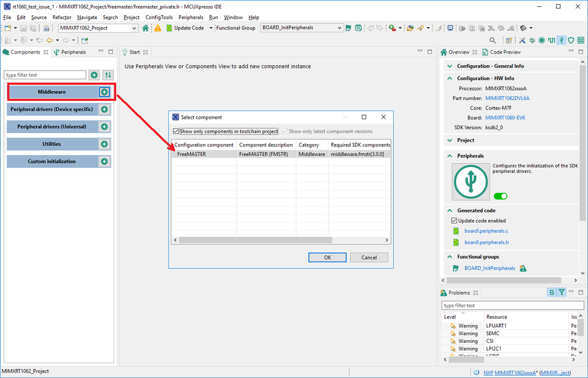Collapse the Configuration - HW Info section

pyautogui.click(x=450, y=78)
